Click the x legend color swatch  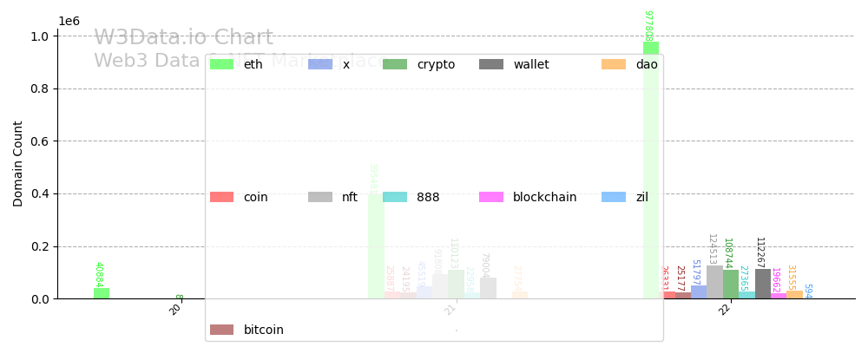point(320,64)
